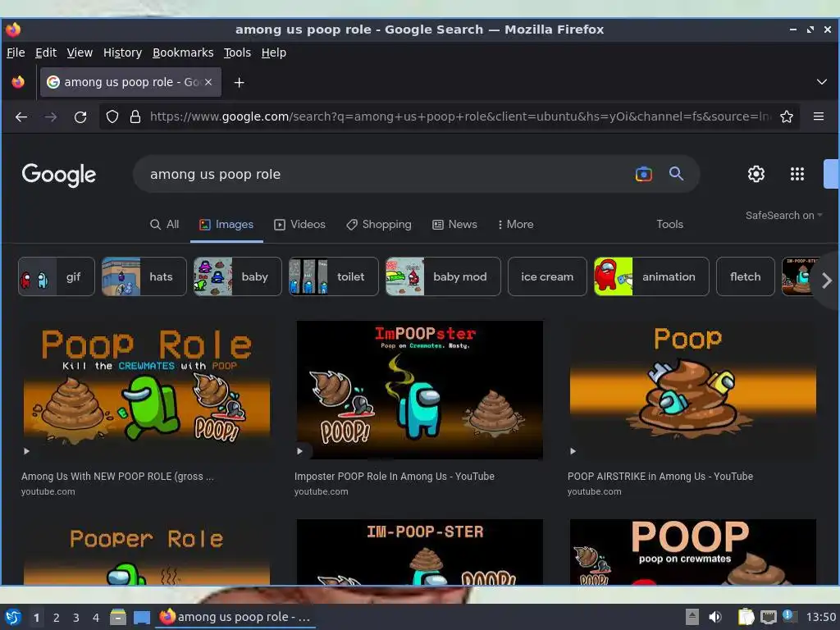The height and width of the screenshot is (630, 840).
Task: Filter results with the baby mod chip
Action: [443, 276]
